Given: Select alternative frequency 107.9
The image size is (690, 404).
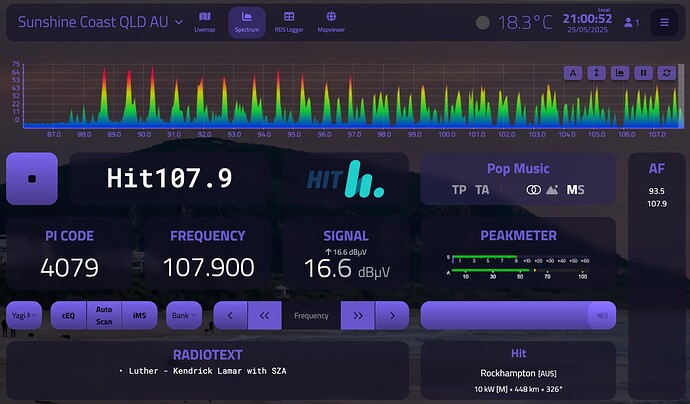Looking at the screenshot, I should pos(657,204).
